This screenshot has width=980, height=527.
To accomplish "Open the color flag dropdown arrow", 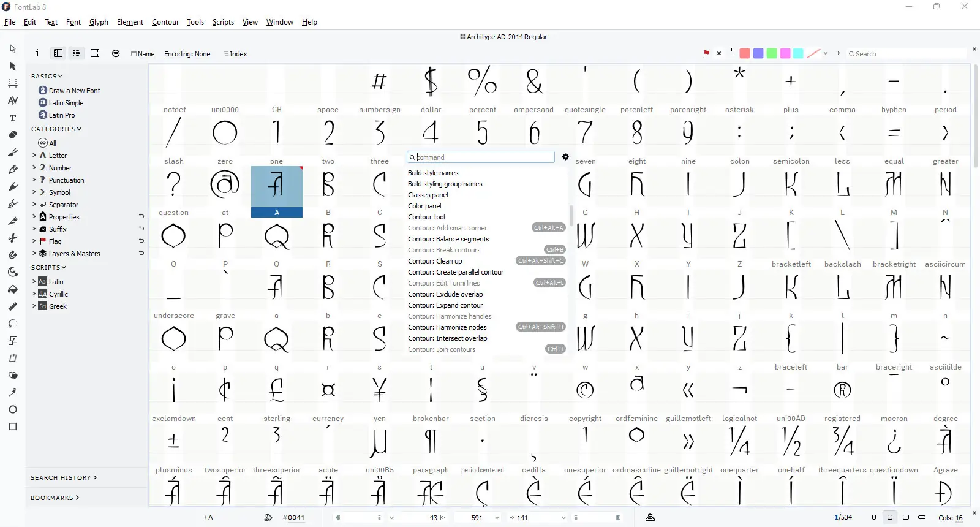I will pos(826,53).
